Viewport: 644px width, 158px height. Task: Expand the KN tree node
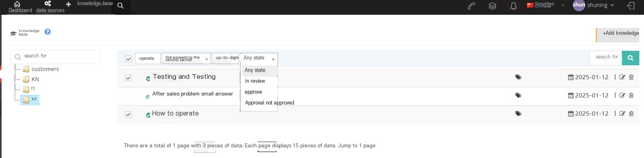15,79
